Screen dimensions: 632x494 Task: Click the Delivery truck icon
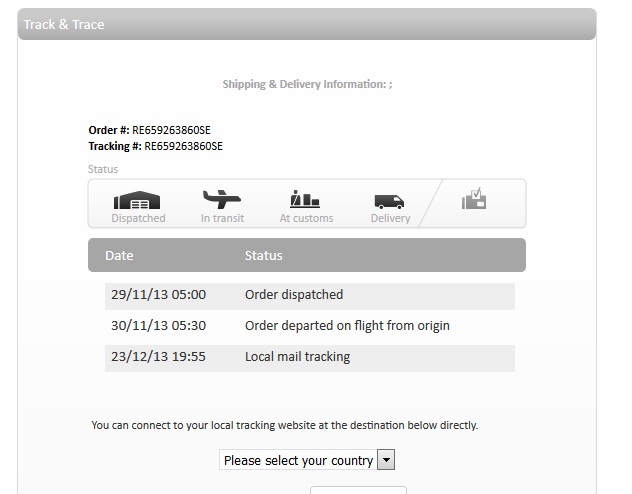390,201
